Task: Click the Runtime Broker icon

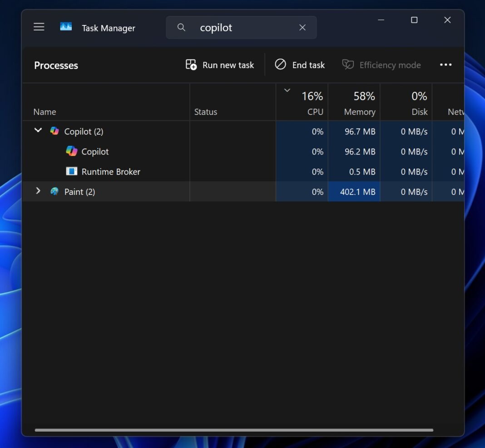Action: 71,171
